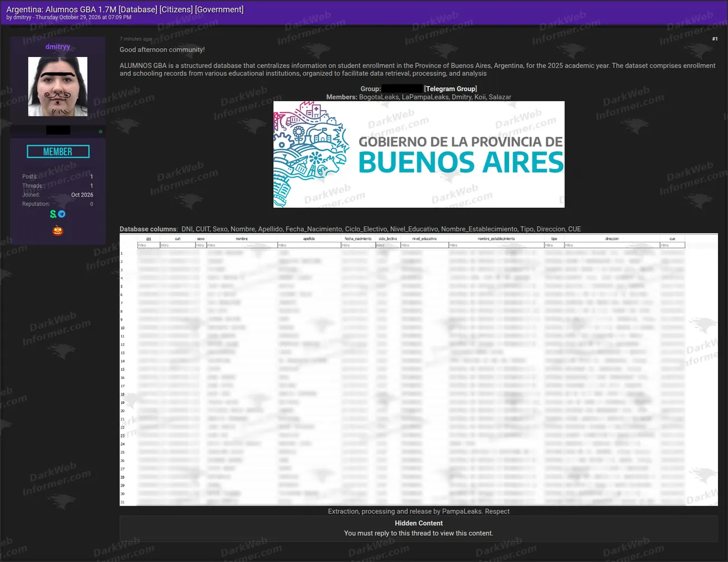
Task: Click the filter field under nombre_establecimiento
Action: [496, 245]
